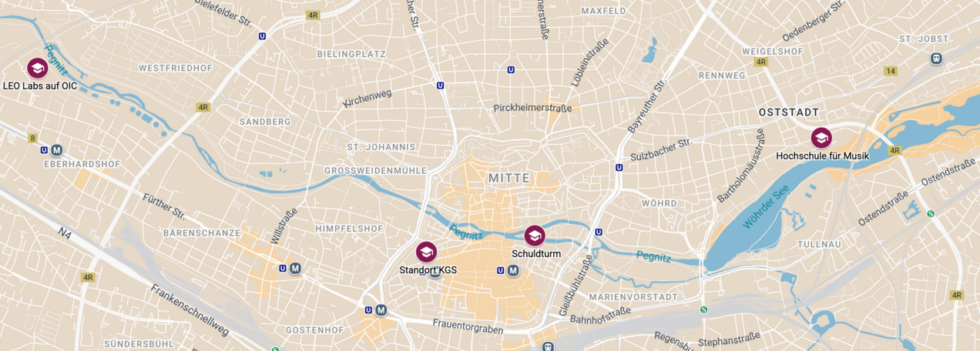980x351 pixels.
Task: Select the metro M icon near Bärenschanze
Action: click(295, 268)
